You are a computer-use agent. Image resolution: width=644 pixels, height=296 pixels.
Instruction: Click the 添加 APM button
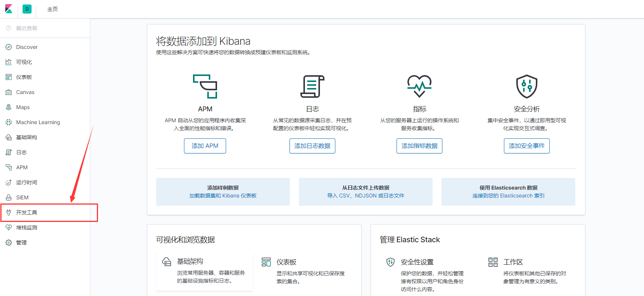pos(205,146)
